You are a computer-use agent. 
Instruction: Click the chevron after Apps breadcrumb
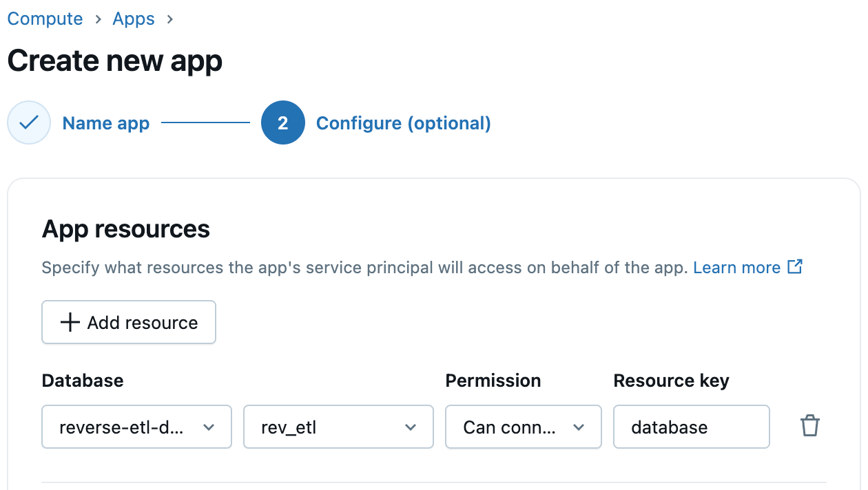click(169, 19)
